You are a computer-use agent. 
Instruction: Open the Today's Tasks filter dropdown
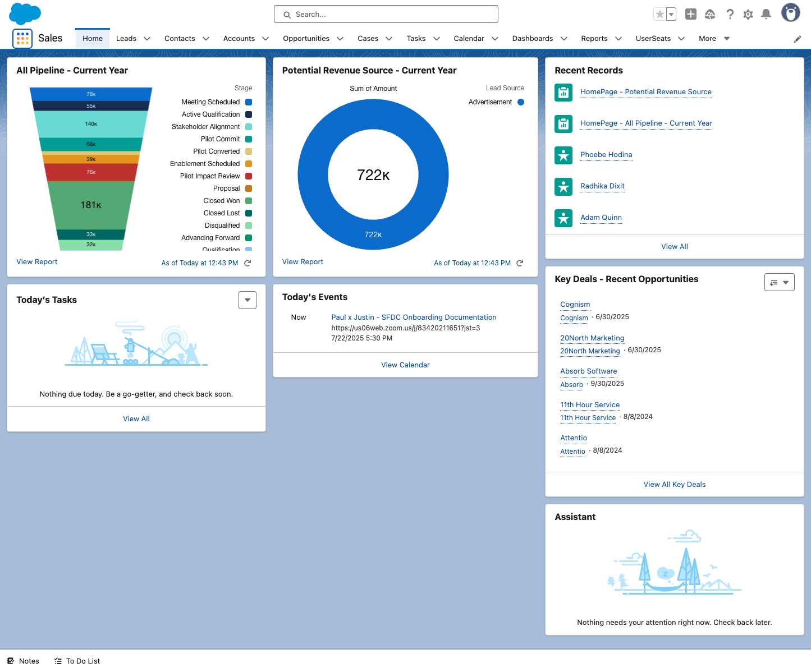pyautogui.click(x=248, y=300)
